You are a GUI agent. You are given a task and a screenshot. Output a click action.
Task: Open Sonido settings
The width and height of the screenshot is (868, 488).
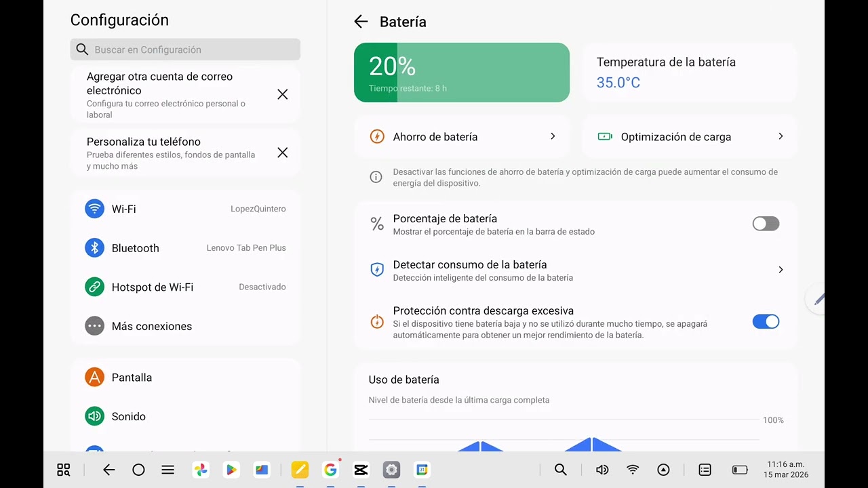point(185,416)
